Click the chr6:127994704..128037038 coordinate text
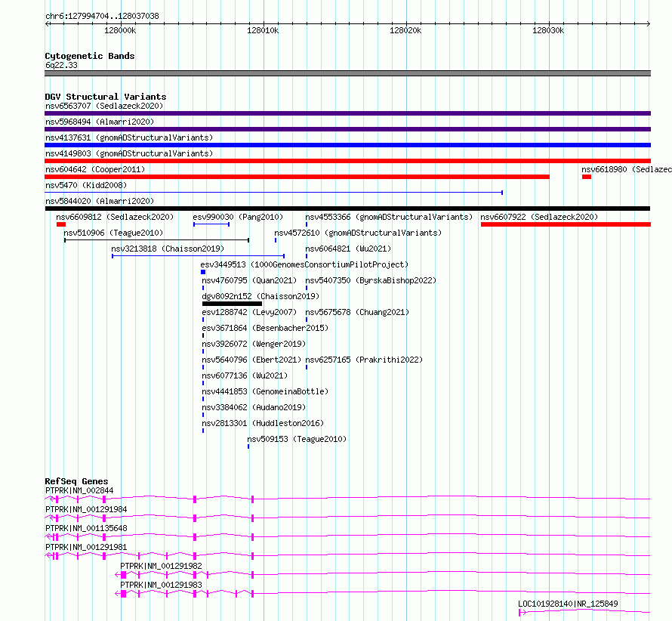The image size is (672, 621). 102,17
